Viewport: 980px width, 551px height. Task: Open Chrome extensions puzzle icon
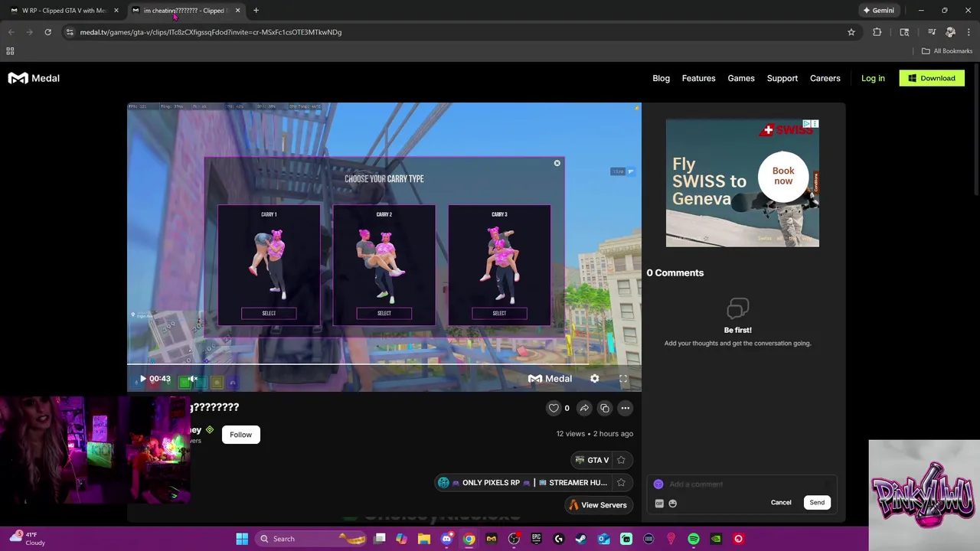point(877,32)
